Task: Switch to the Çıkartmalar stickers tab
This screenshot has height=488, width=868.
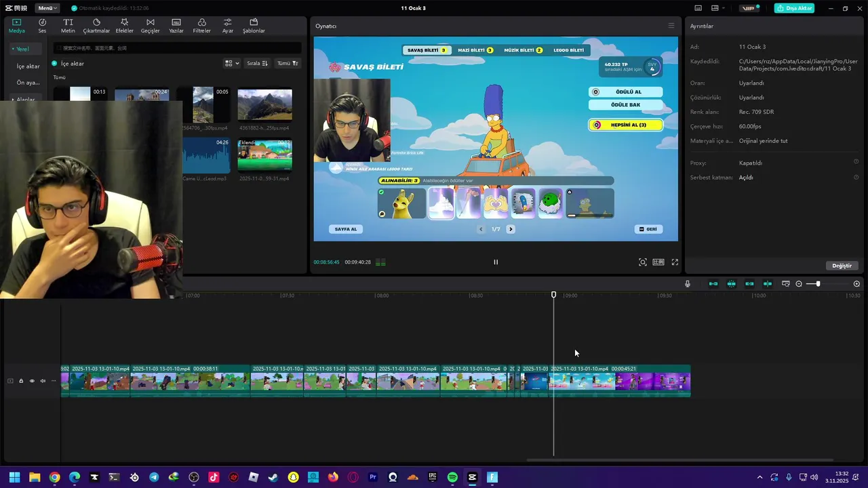Action: 96,26
